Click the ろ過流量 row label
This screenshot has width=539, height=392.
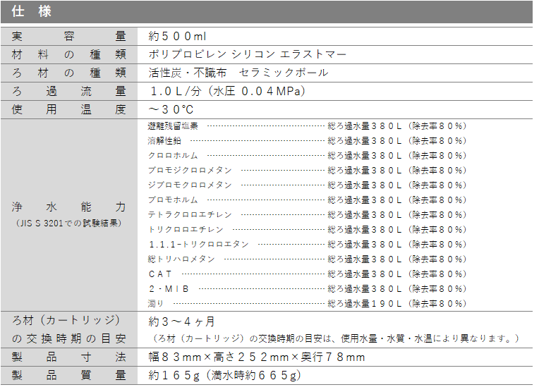(x=69, y=91)
